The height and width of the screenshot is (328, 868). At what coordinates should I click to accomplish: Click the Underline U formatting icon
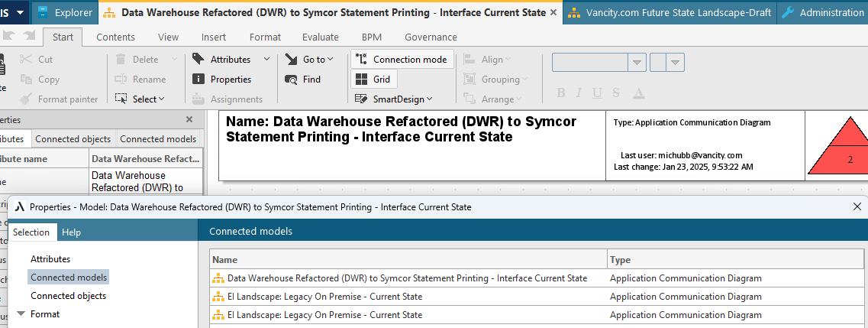597,93
